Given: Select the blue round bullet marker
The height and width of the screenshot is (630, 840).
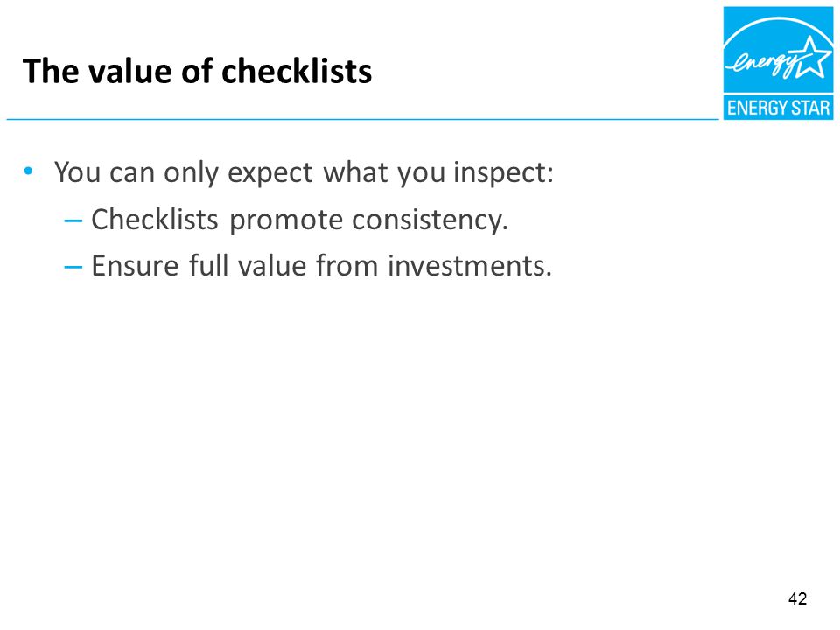Looking at the screenshot, I should pos(28,171).
